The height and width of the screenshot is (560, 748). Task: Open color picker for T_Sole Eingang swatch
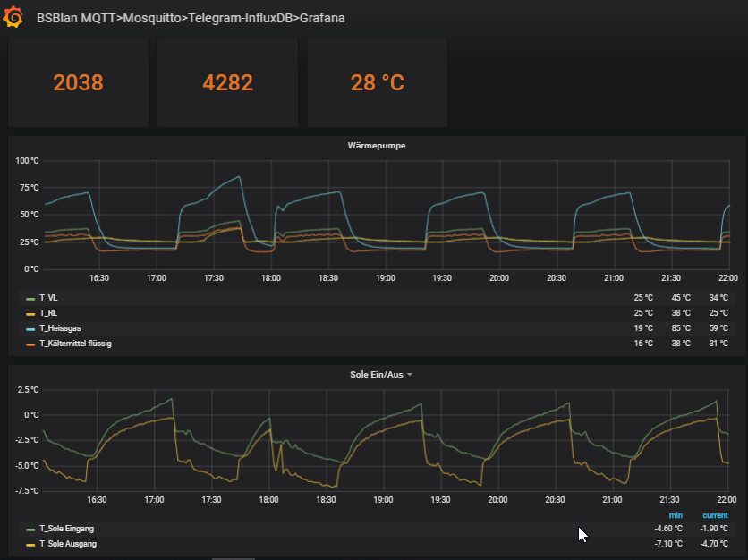30,530
